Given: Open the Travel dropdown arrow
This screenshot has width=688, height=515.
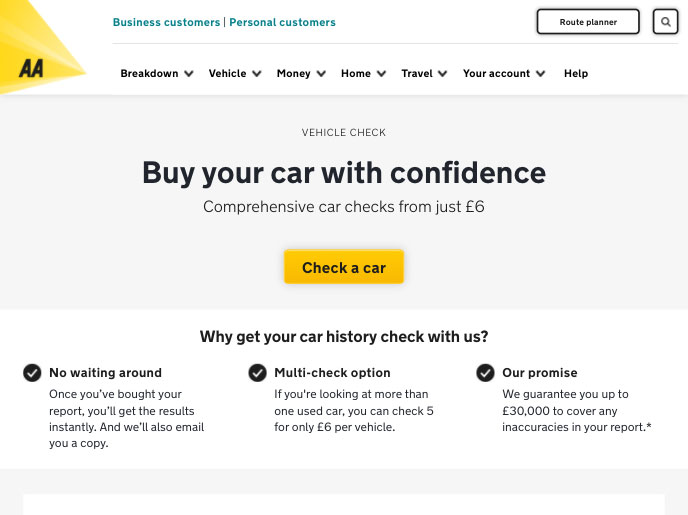Looking at the screenshot, I should [x=443, y=74].
